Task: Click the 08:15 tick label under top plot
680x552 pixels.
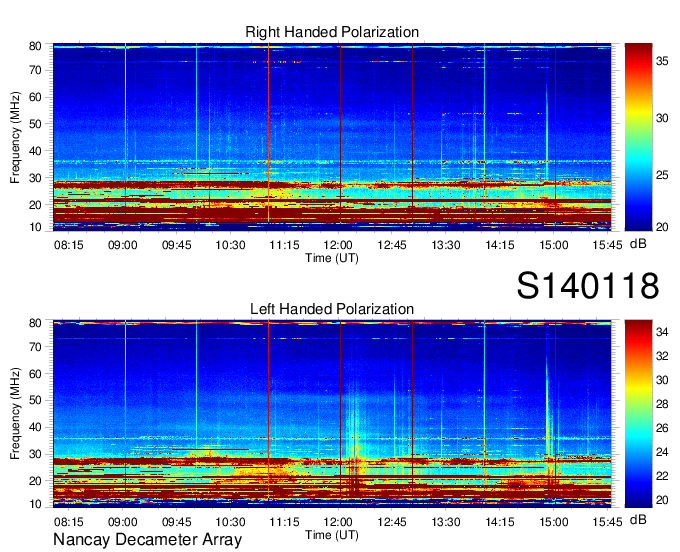Action: tap(69, 245)
